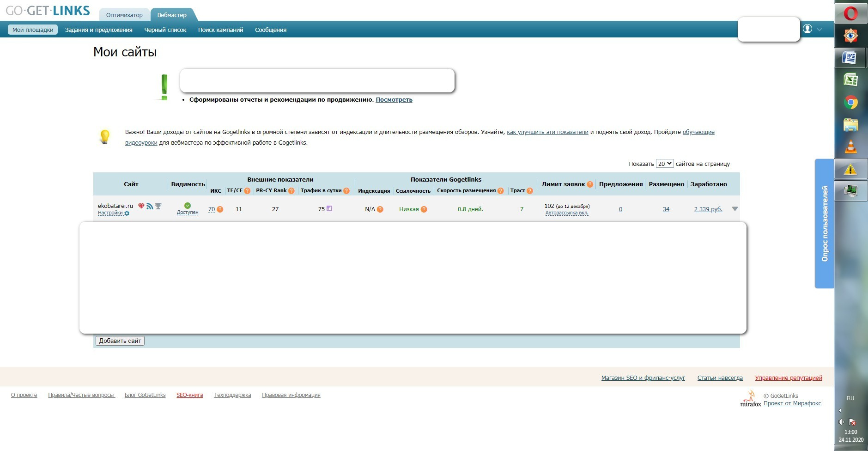868x451 pixels.
Task: Click the red gem icon beside ekobatarei.ru
Action: tap(141, 206)
